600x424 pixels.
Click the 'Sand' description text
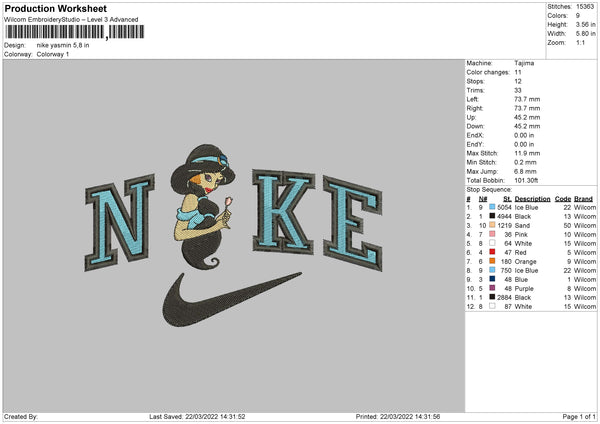[522, 225]
